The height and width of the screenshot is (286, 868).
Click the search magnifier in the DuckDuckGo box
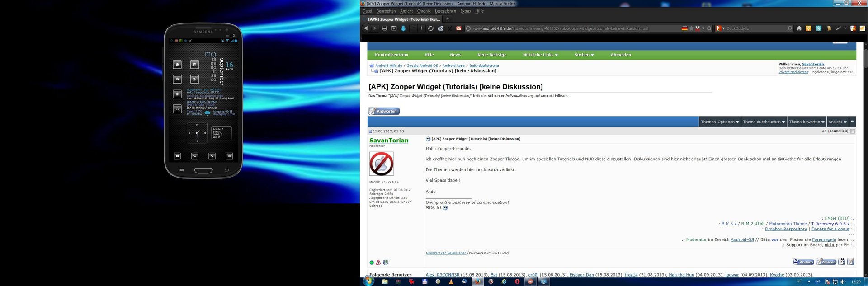pos(789,28)
